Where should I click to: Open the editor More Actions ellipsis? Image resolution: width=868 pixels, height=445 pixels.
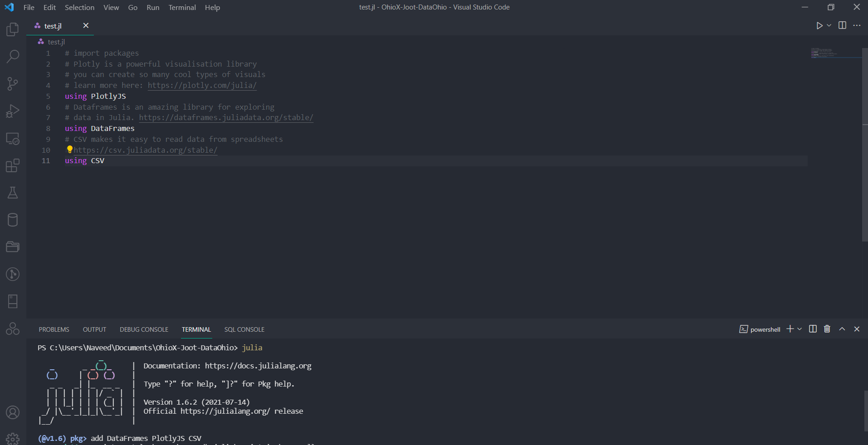point(857,25)
